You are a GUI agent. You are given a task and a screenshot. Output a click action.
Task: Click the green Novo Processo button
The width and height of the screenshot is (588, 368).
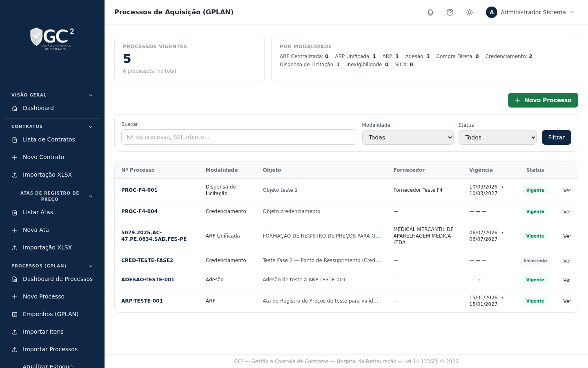(x=543, y=100)
